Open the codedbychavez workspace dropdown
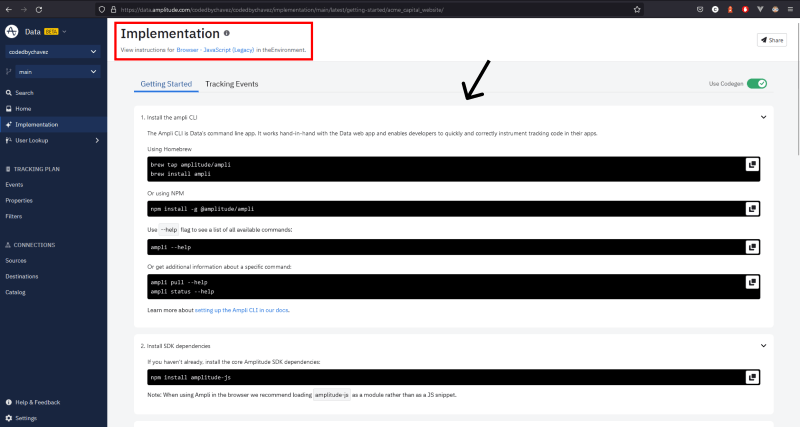 [53, 52]
